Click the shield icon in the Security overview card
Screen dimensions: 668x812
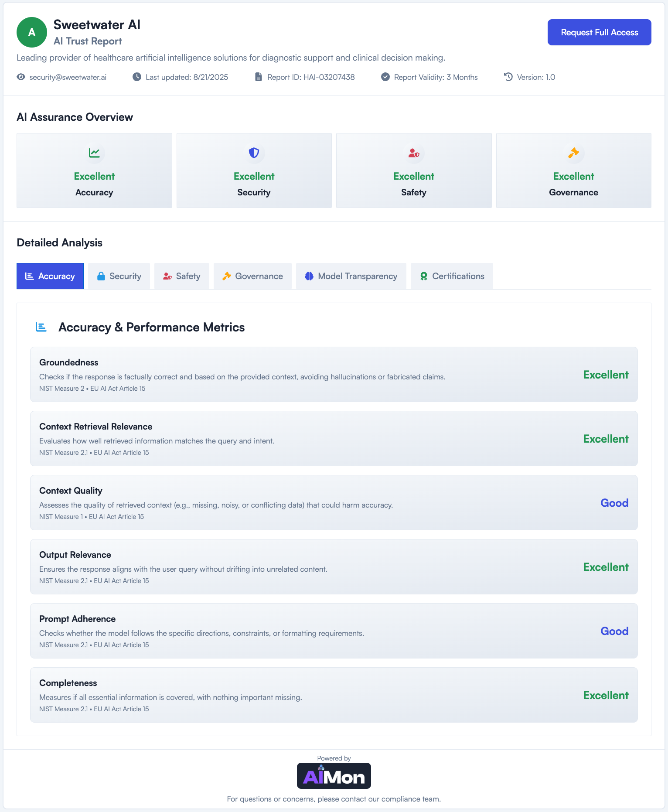coord(254,153)
